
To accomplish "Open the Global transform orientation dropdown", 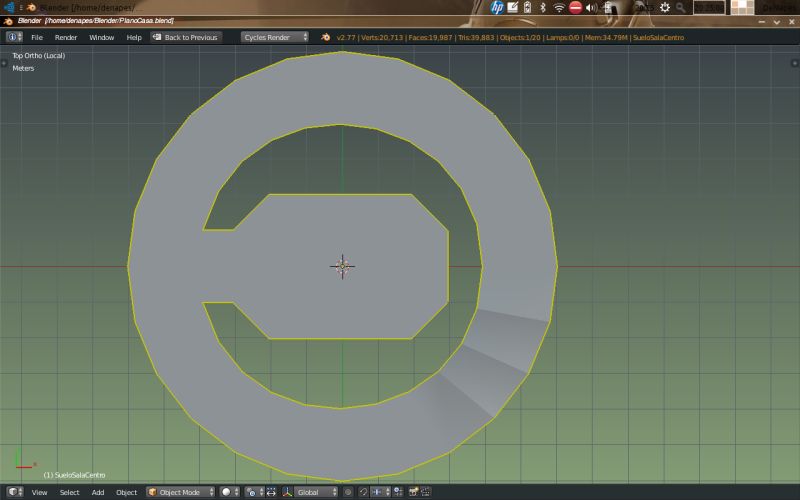I will tap(316, 492).
